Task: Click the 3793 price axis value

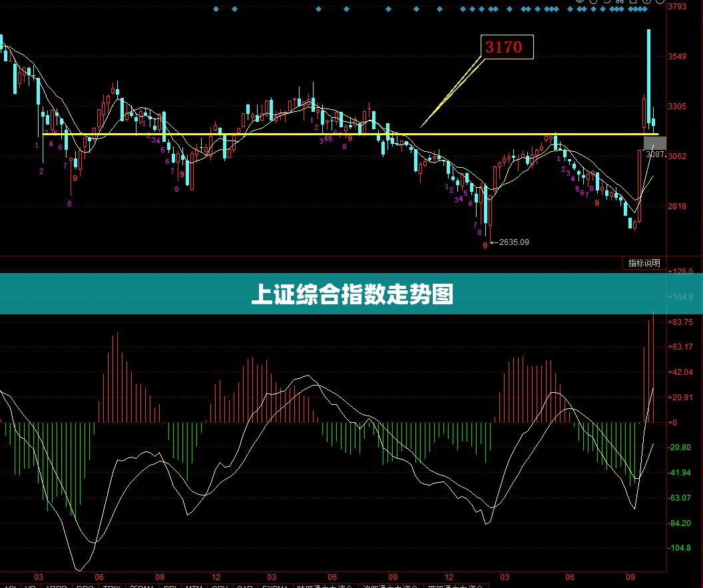Action: click(677, 6)
